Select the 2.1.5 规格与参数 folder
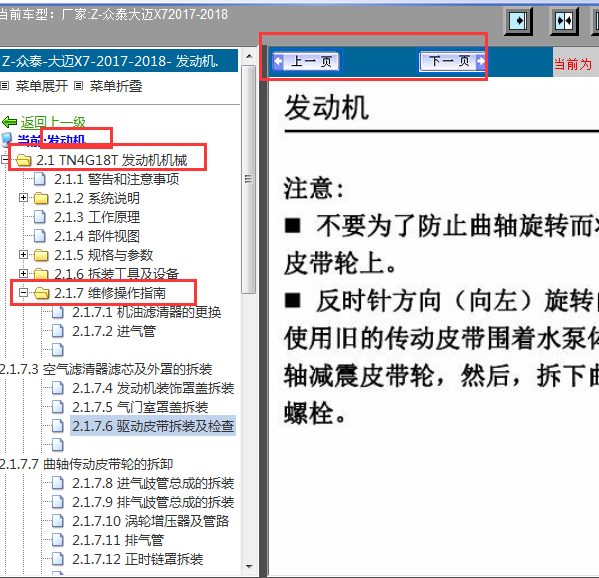 104,255
